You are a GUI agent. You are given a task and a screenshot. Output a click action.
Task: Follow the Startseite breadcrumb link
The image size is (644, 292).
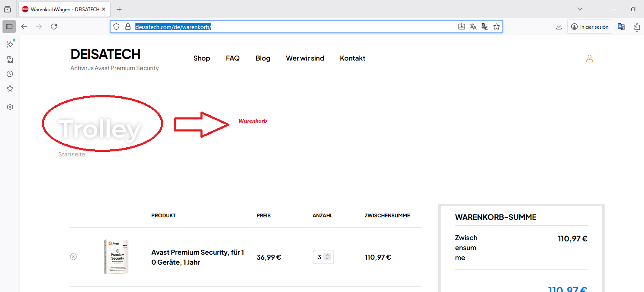coord(72,154)
